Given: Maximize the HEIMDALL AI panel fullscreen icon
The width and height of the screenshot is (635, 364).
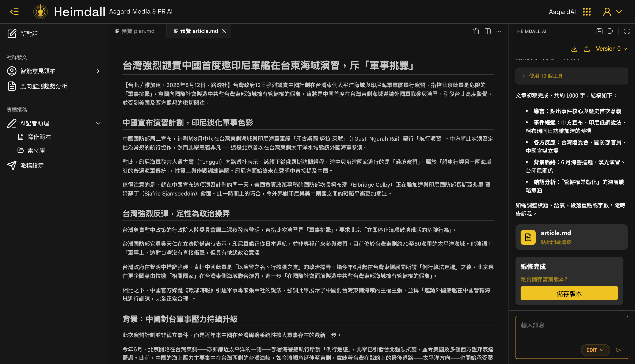Looking at the screenshot, I should pyautogui.click(x=627, y=31).
